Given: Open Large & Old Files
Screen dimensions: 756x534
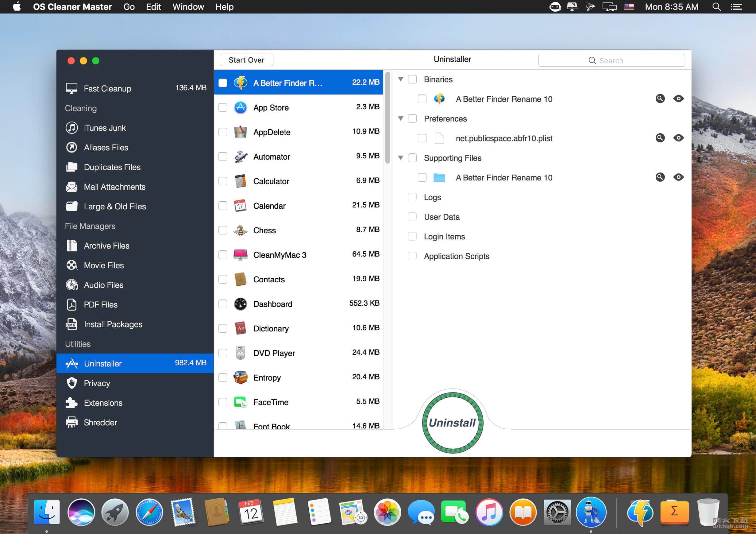Looking at the screenshot, I should point(135,206).
